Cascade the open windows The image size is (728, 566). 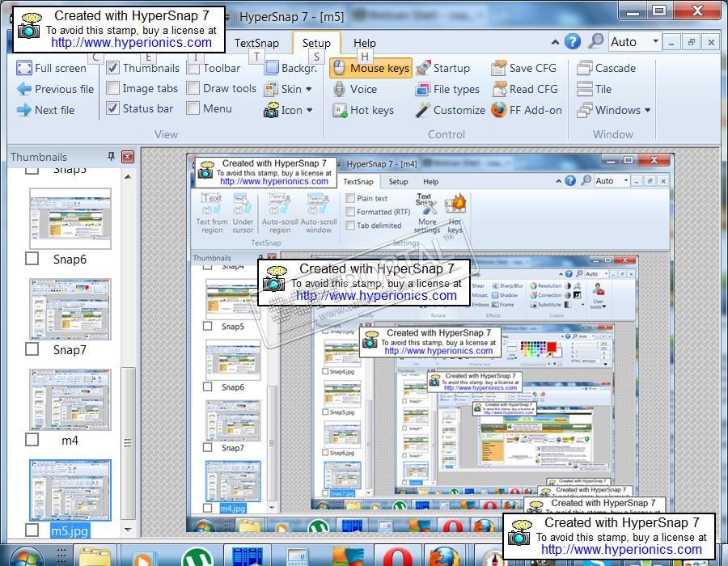coord(607,68)
